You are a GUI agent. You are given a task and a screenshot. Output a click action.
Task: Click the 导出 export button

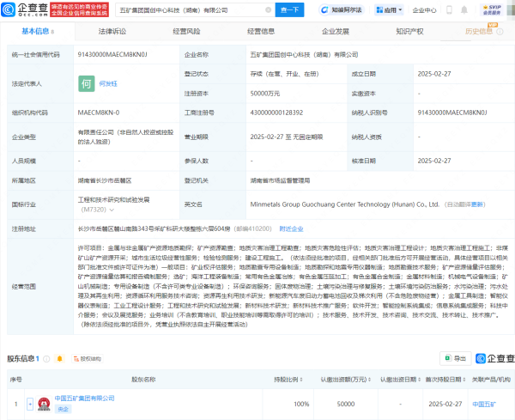(456, 358)
